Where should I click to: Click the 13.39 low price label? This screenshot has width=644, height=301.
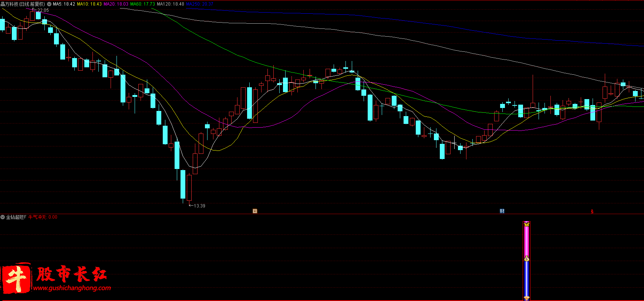pos(199,206)
